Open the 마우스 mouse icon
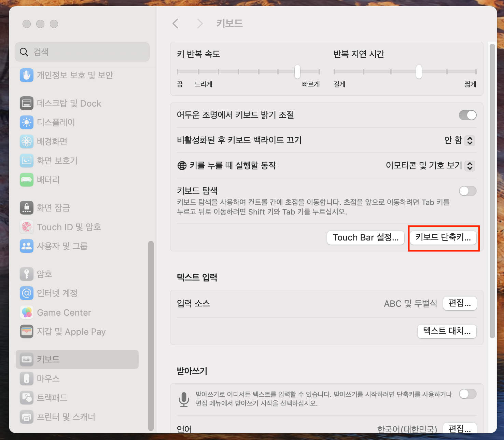The image size is (504, 440). tap(27, 379)
